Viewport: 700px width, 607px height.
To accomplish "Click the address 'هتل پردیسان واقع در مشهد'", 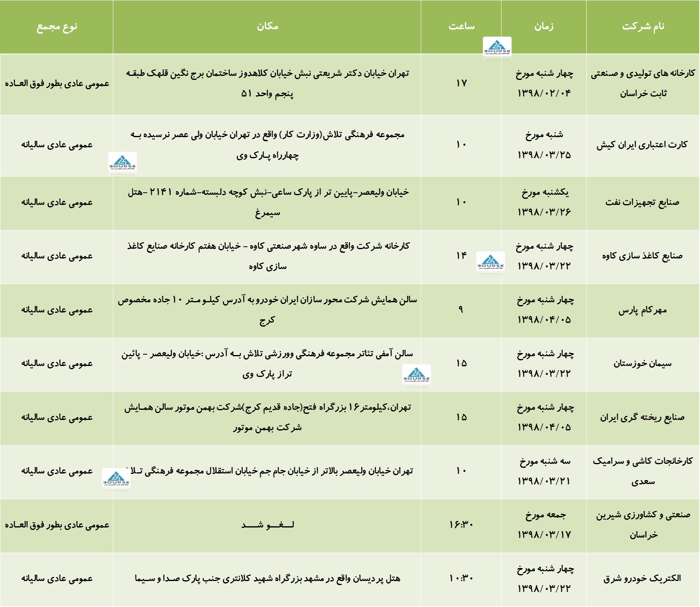I will [267, 579].
